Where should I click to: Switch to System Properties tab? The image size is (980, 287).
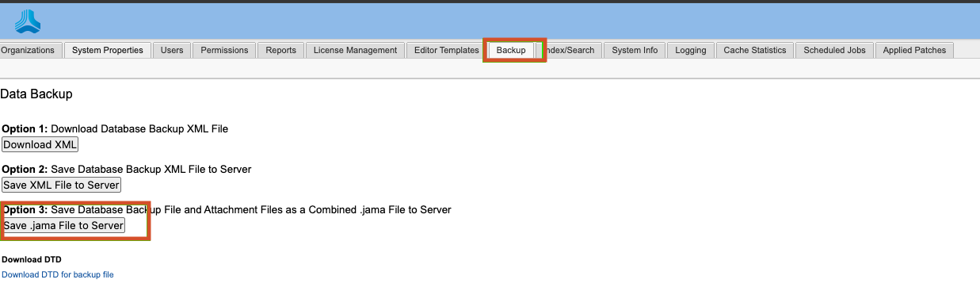(x=108, y=50)
